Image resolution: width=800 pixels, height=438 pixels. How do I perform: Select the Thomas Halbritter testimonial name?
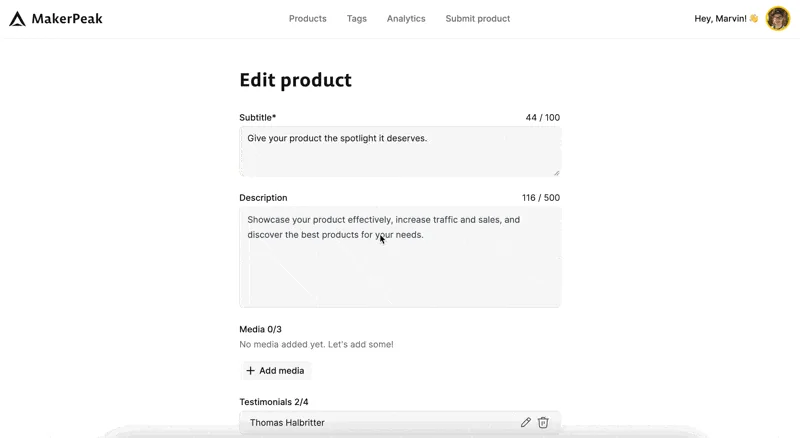[x=287, y=423]
